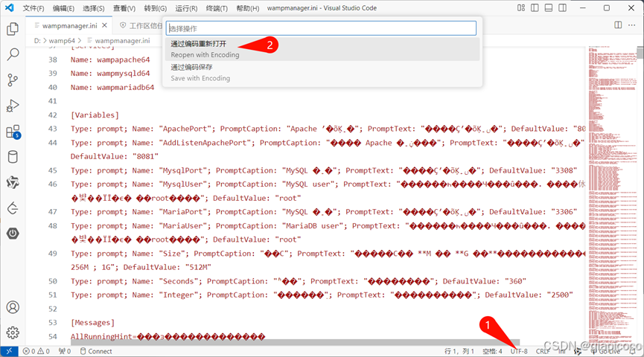Open the 选择(S) menu
The image size is (644, 357).
pyautogui.click(x=94, y=8)
